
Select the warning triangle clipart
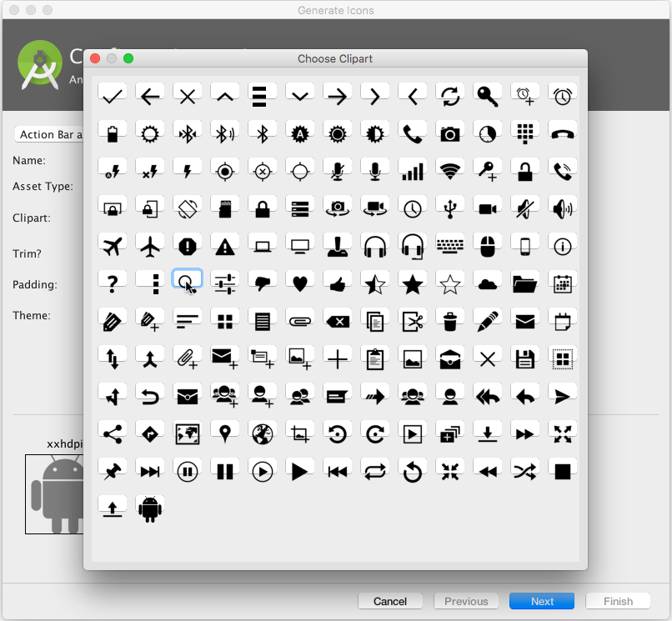(x=224, y=245)
